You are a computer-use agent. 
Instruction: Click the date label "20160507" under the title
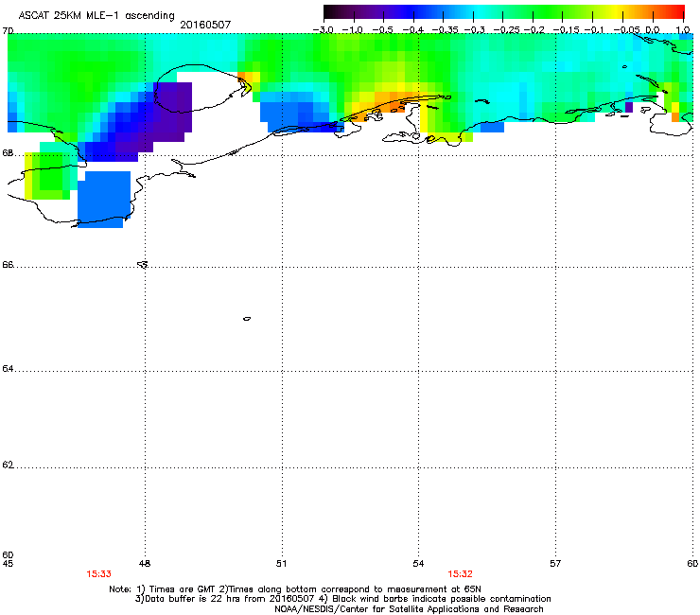[205, 25]
